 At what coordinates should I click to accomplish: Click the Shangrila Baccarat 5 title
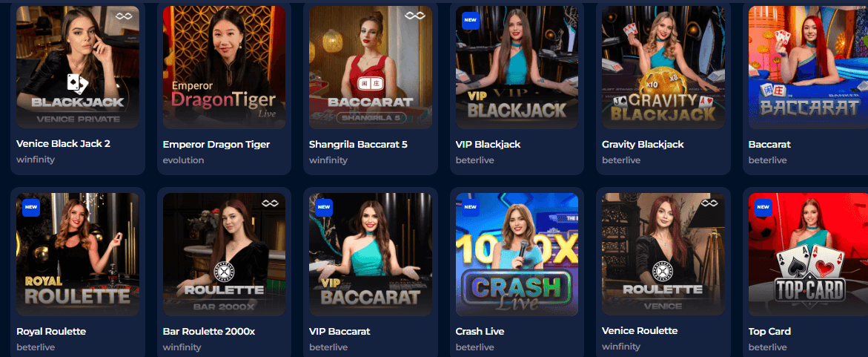358,144
